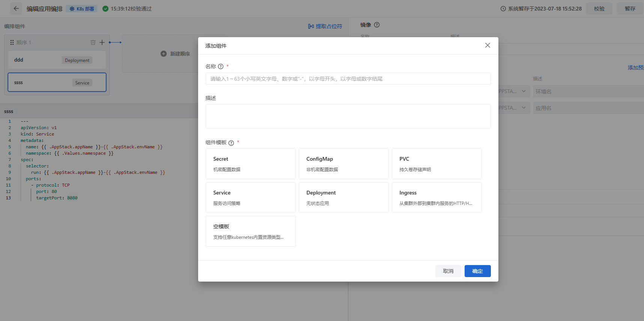Screen dimensions: 644x321
Task: Click the 环境名 input field
Action: click(x=588, y=91)
